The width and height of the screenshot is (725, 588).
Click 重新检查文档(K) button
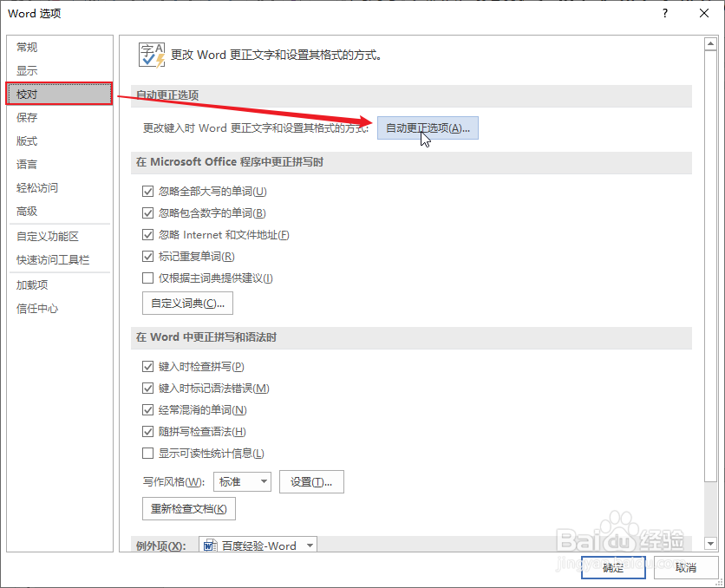(x=189, y=509)
